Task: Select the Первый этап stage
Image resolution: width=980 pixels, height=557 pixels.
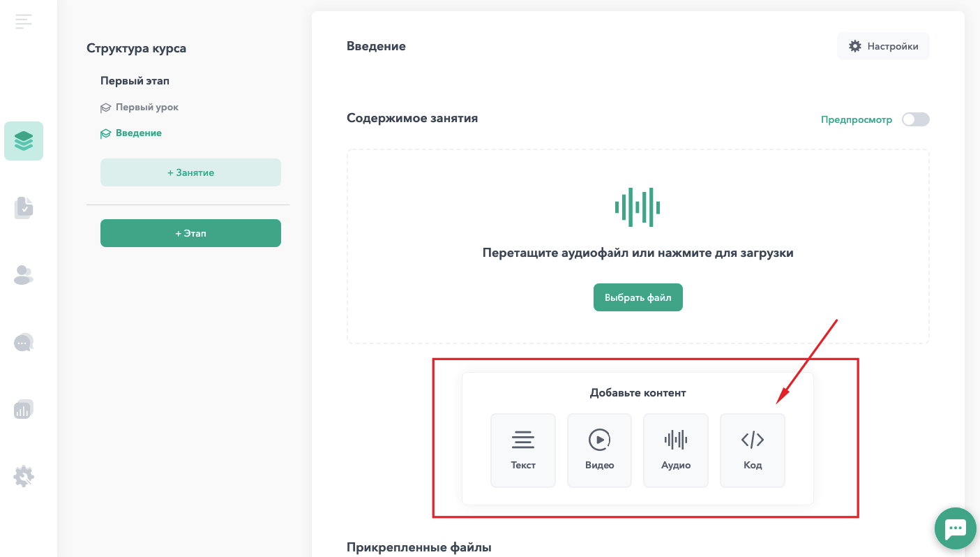Action: 135,81
